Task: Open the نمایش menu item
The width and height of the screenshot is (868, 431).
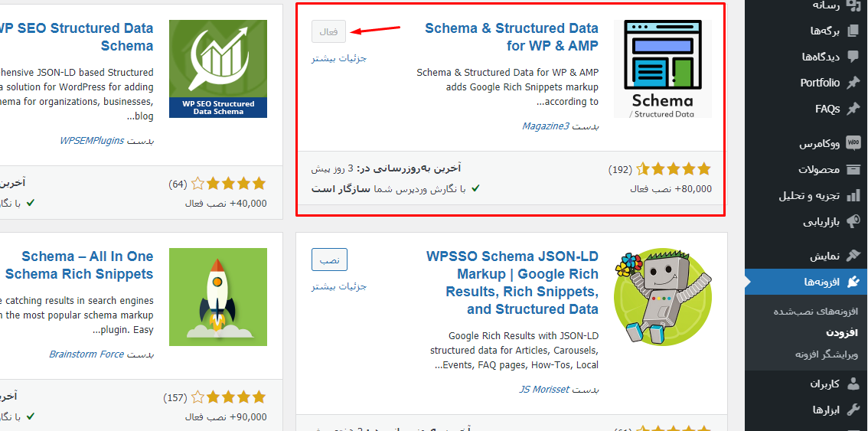Action: [x=806, y=256]
